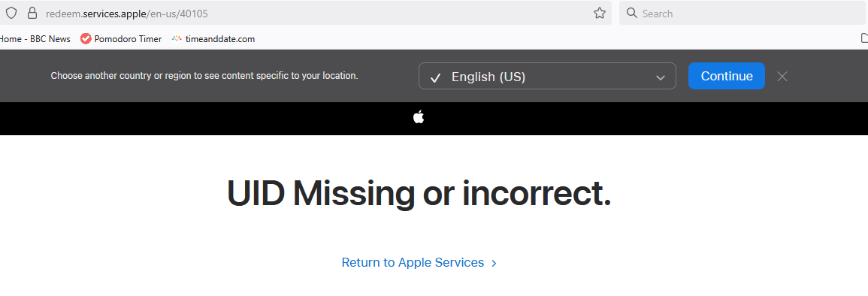868x296 pixels.
Task: Open the Home - BBC News bookmark
Action: 35,39
